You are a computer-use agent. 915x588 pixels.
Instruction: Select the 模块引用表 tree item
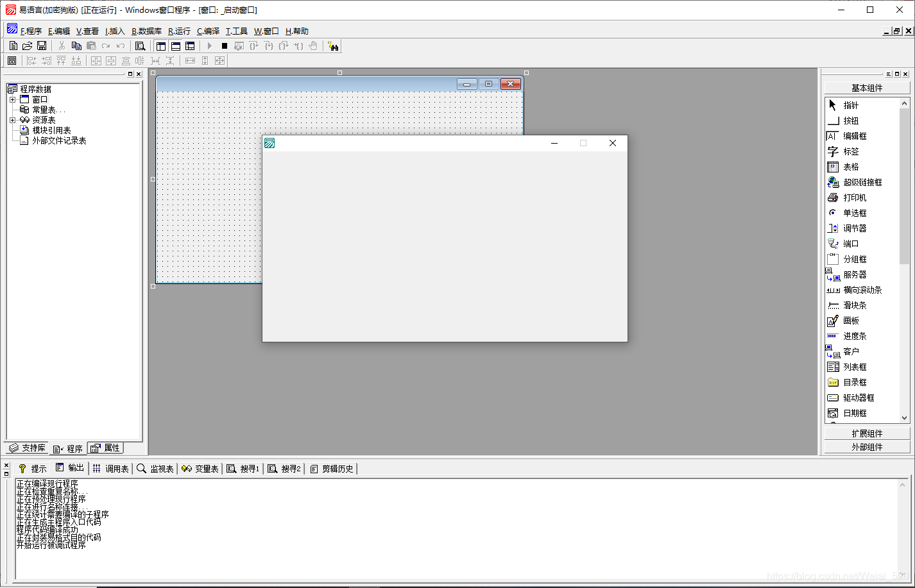[51, 130]
